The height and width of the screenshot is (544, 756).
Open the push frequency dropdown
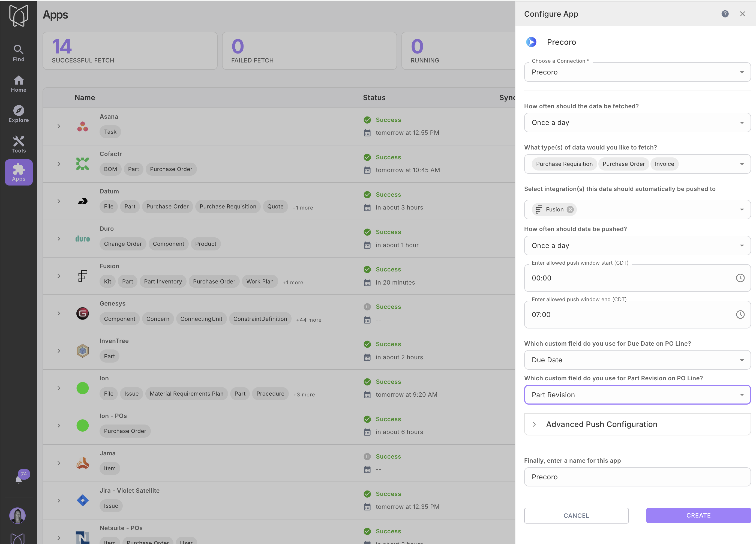(x=637, y=246)
